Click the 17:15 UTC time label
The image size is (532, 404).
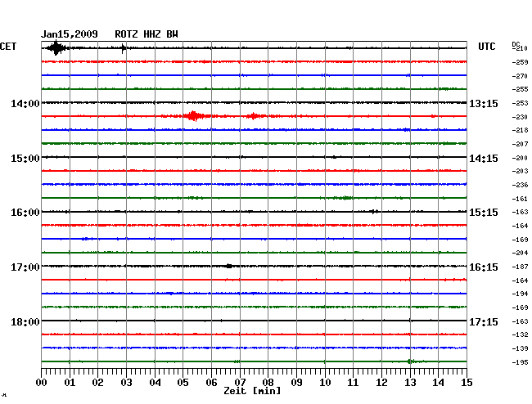tap(484, 321)
